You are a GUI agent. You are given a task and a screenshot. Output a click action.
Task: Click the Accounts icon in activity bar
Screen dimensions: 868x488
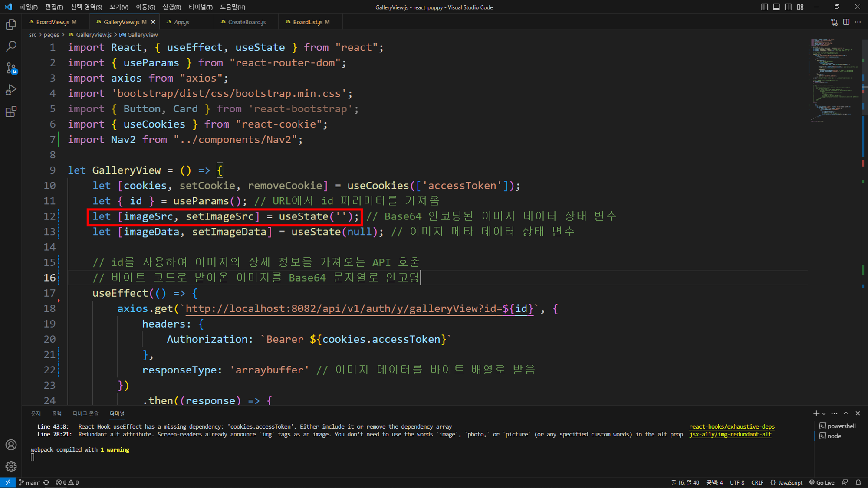point(11,445)
